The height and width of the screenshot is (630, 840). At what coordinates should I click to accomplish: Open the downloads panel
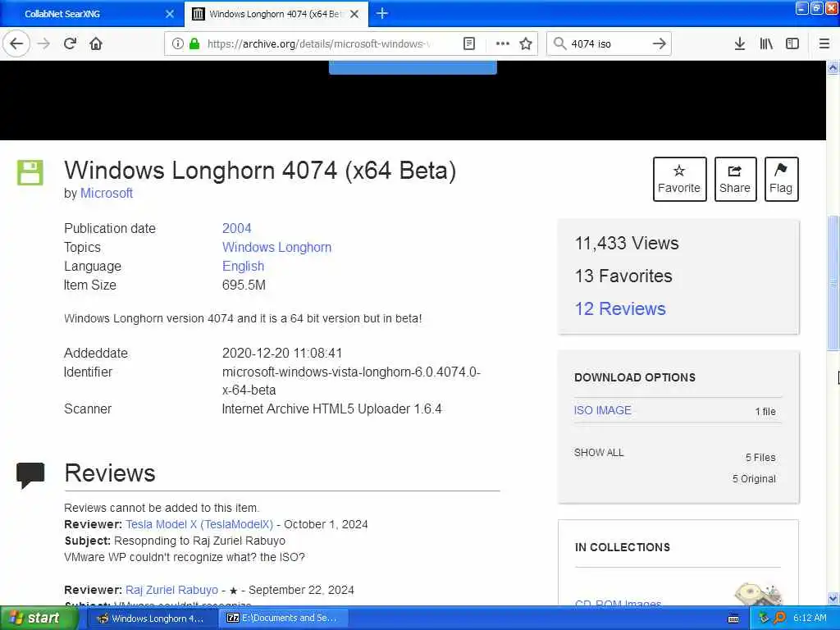tap(739, 43)
